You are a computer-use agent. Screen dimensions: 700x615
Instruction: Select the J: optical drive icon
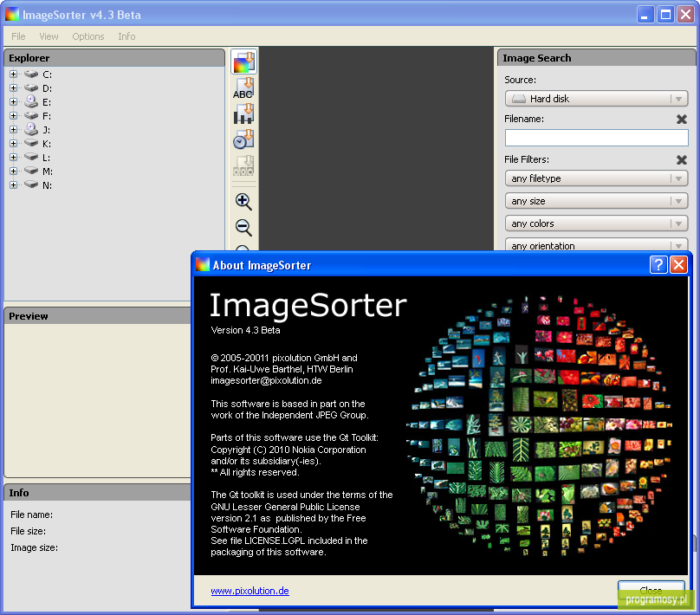(31, 129)
